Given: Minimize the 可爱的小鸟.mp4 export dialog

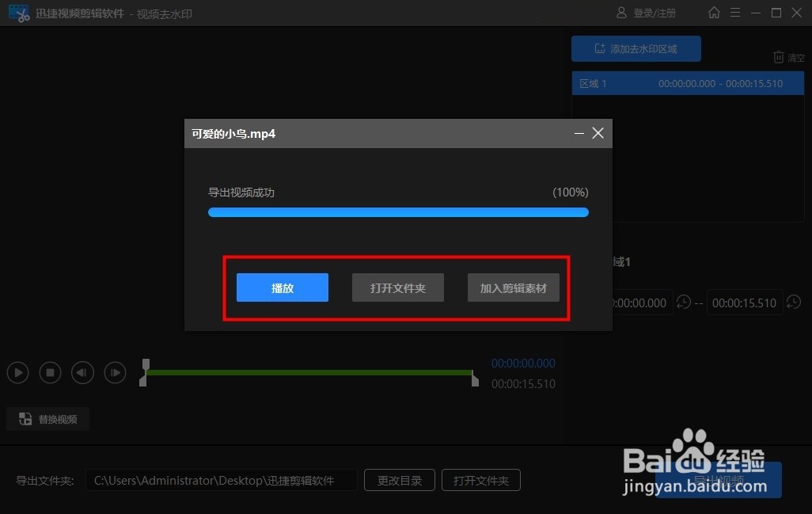Looking at the screenshot, I should coord(579,133).
